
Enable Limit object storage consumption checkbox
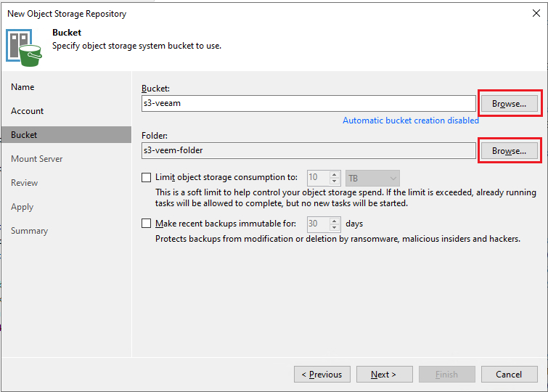coord(146,177)
